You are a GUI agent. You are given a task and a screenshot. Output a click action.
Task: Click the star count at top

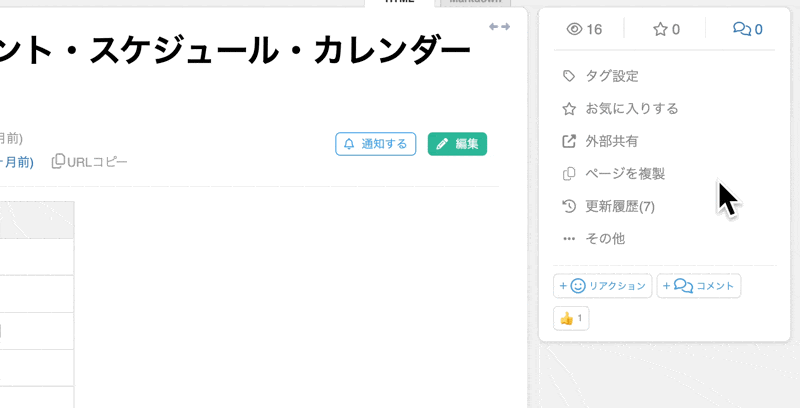666,30
